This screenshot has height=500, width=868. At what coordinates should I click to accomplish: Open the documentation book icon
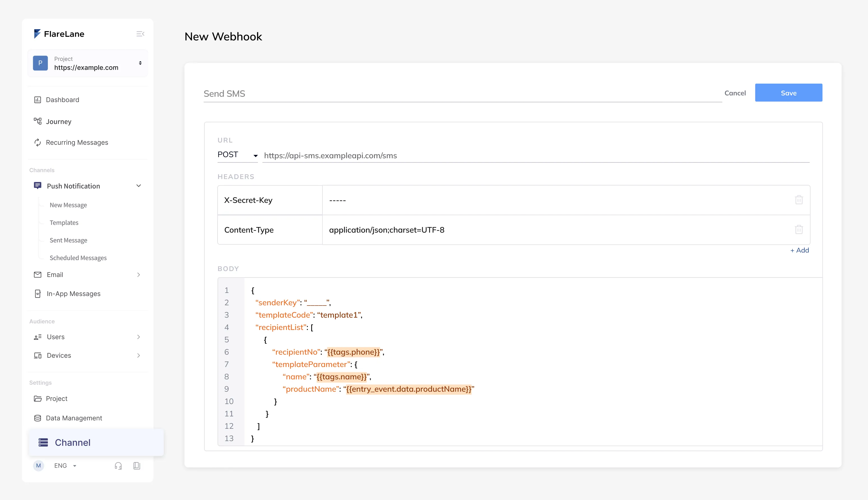[137, 466]
